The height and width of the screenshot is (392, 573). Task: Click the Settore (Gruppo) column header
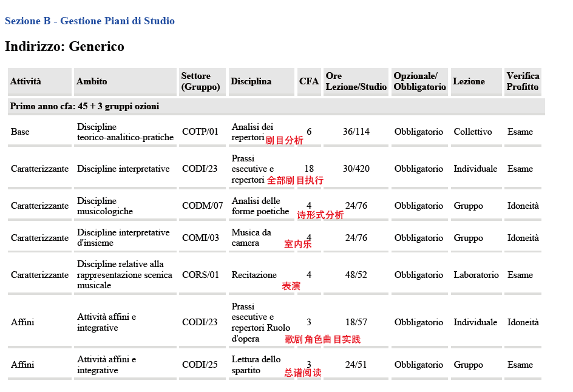click(x=202, y=81)
